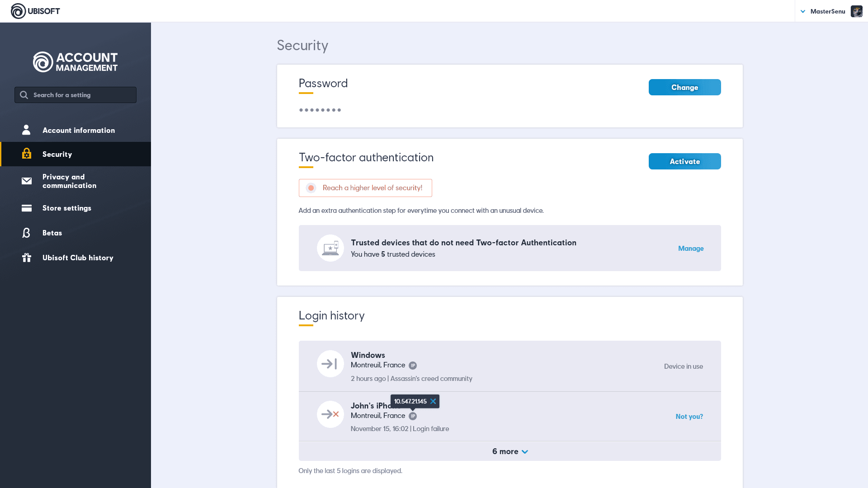Click the Store settings icon in sidebar
The height and width of the screenshot is (488, 868).
pos(26,208)
